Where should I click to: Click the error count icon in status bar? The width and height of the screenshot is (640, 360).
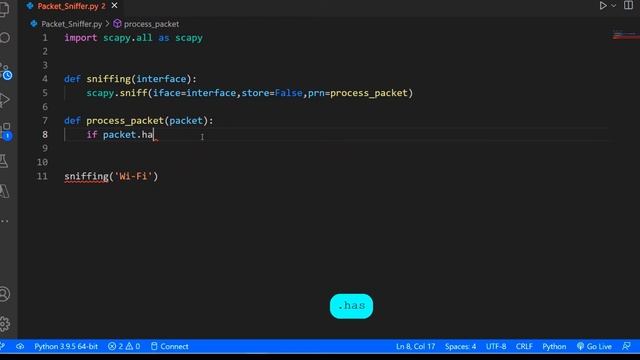[x=111, y=347]
